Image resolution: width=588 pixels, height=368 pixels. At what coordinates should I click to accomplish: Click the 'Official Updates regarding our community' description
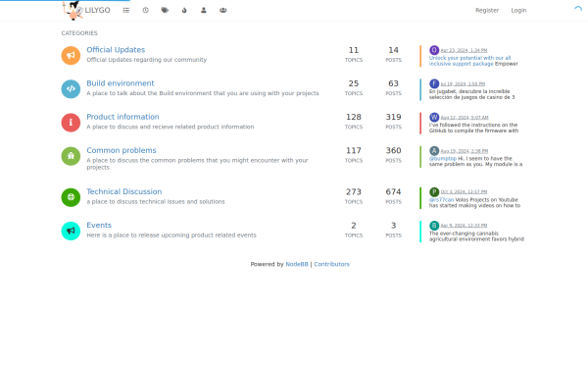[147, 60]
